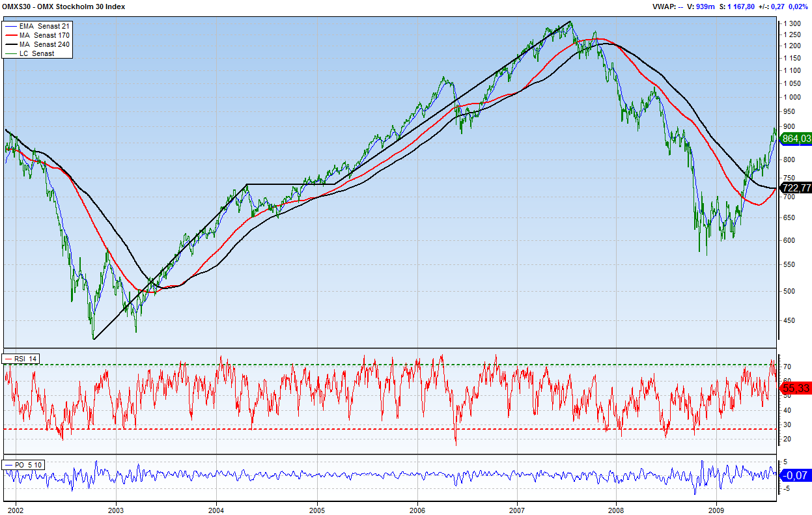Click the 0,02% change percentage value
This screenshot has height=515, width=812.
click(x=798, y=7)
